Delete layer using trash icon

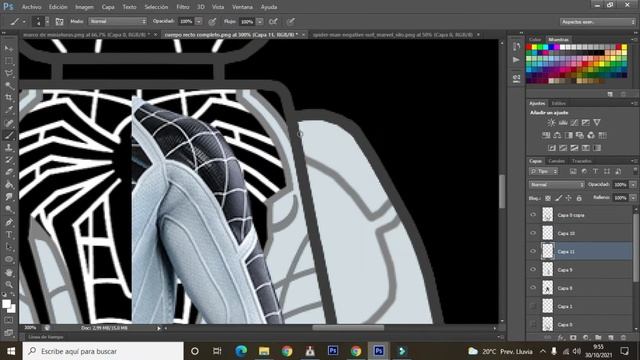tap(623, 338)
